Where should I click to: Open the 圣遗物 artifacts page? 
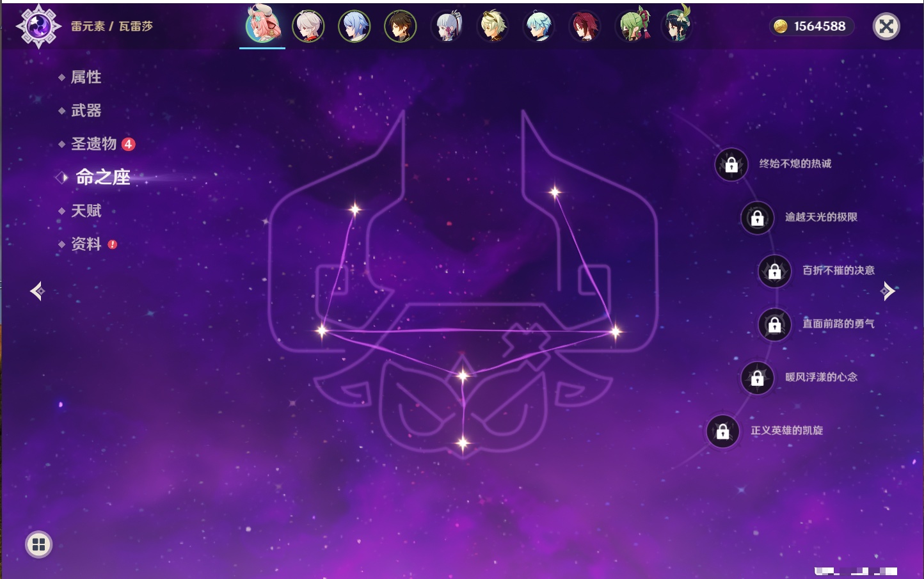coord(94,144)
